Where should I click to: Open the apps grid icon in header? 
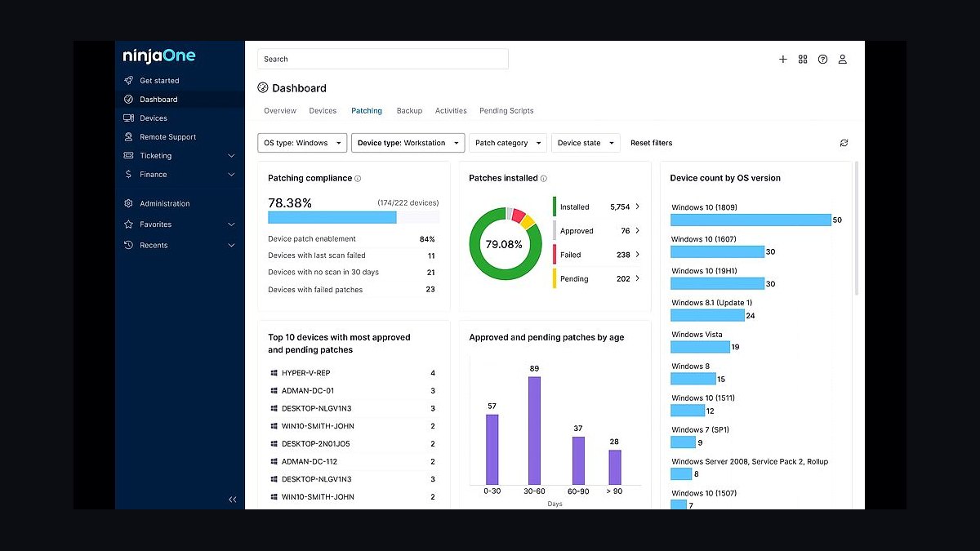803,60
